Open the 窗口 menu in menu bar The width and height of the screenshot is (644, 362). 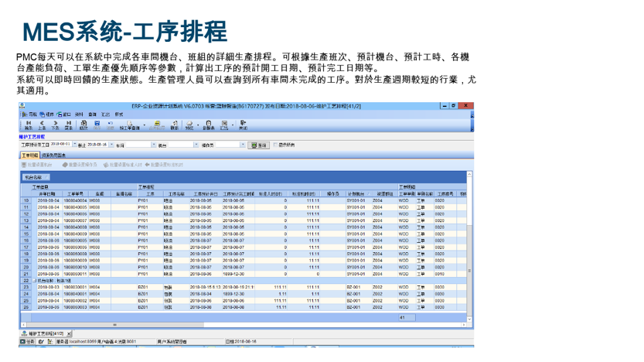66,114
